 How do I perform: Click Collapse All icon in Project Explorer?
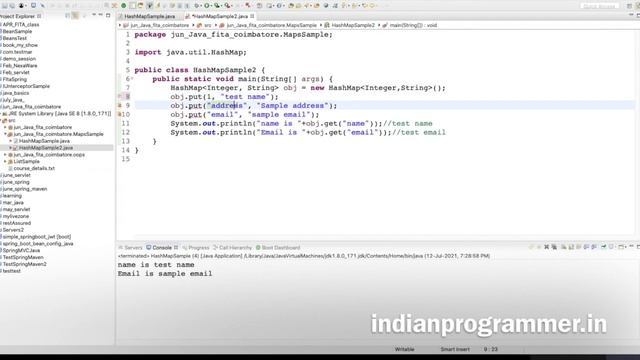[x=68, y=16]
